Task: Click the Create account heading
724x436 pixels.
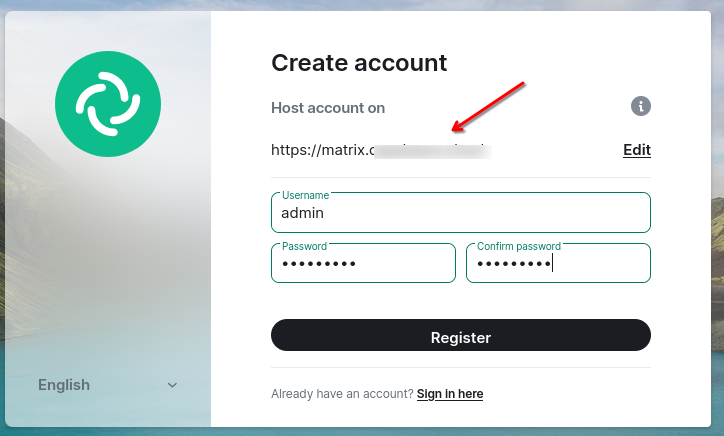Action: point(359,63)
